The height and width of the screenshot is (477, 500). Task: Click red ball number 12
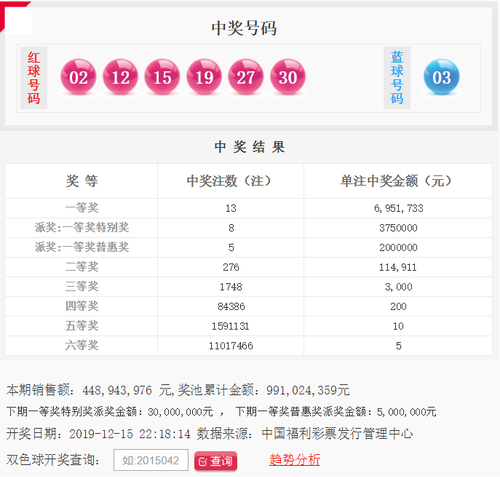coord(120,77)
